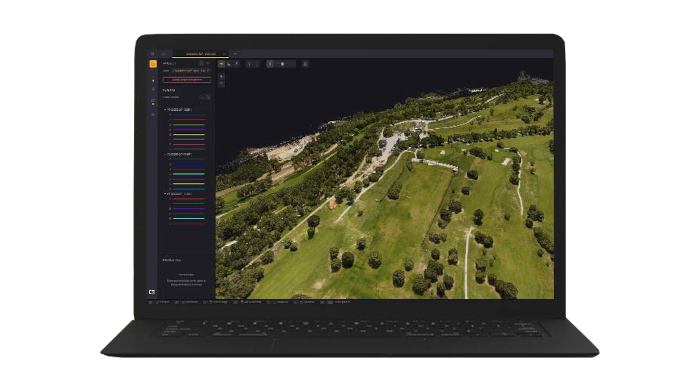This screenshot has width=700, height=392.
Task: Click the third tool in viewport toolbar
Action: coord(237,64)
